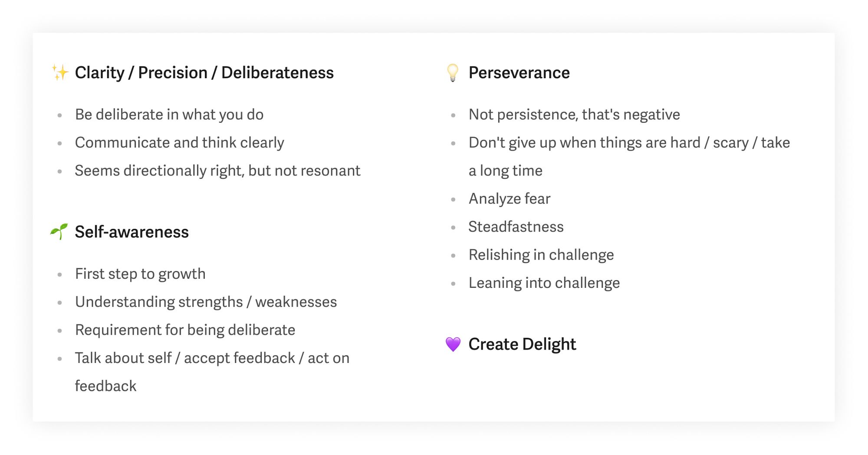This screenshot has height=455, width=868.
Task: Click the Create Delight heading
Action: click(x=522, y=344)
